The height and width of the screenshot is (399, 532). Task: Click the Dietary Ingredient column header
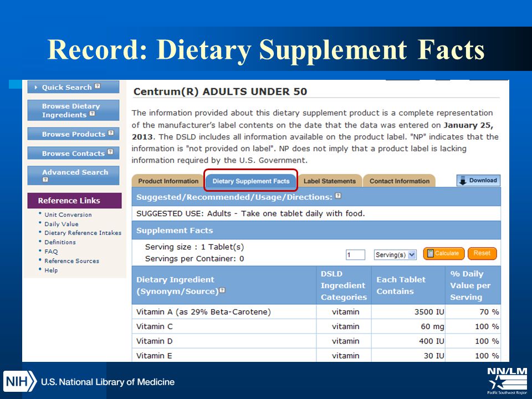click(224, 285)
